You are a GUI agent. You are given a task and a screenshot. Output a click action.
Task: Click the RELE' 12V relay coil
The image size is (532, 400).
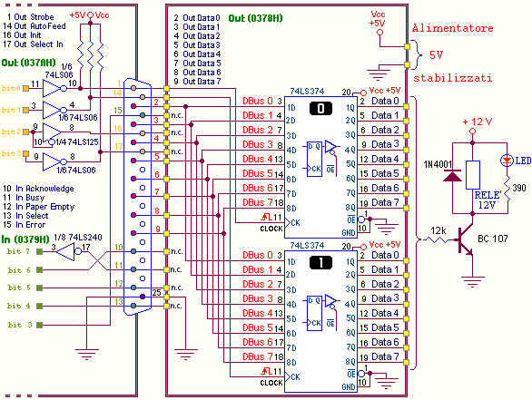[473, 175]
